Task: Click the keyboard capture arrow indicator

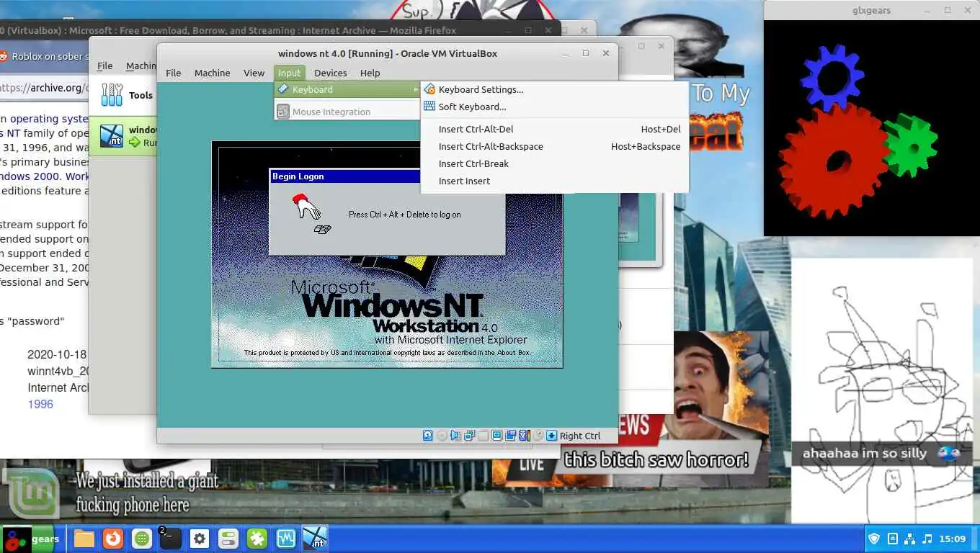Action: (x=551, y=436)
